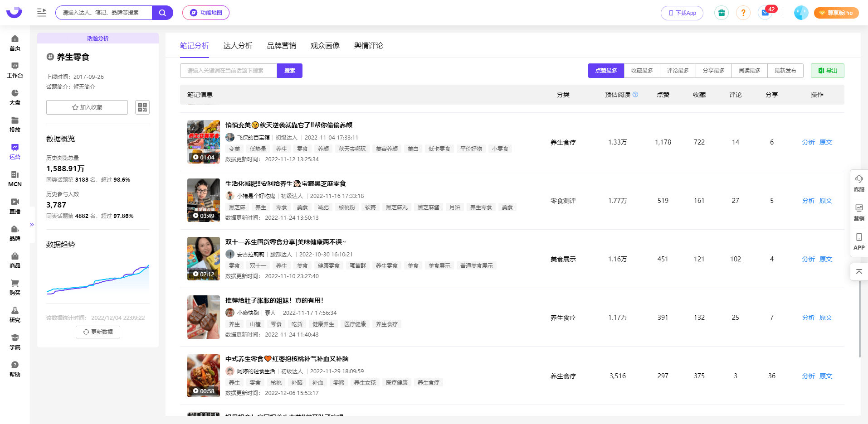Click the back-to-top arrow icon
868x424 pixels.
[859, 272]
